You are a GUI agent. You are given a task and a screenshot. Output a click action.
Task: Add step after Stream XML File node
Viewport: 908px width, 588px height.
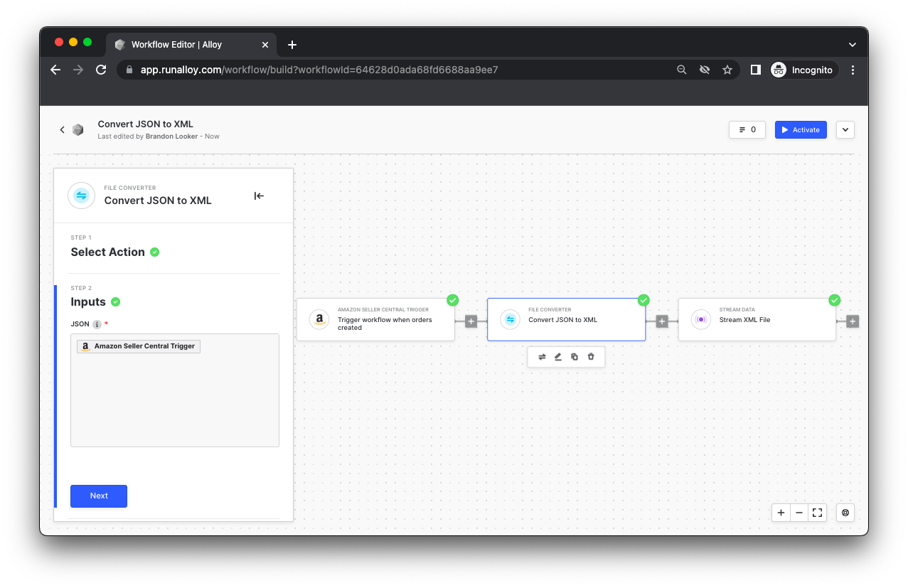(x=853, y=321)
